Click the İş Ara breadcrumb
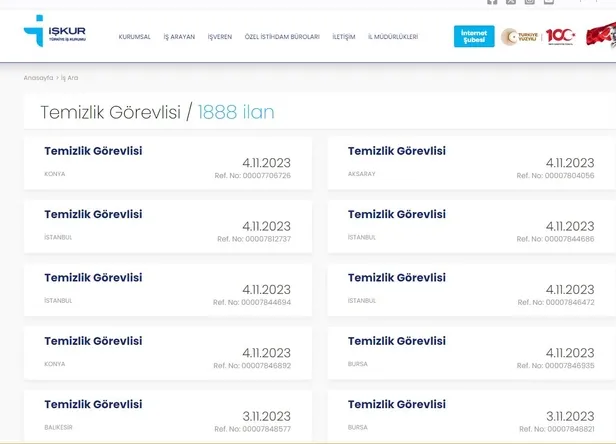Screen dimensions: 616x444 coord(70,78)
